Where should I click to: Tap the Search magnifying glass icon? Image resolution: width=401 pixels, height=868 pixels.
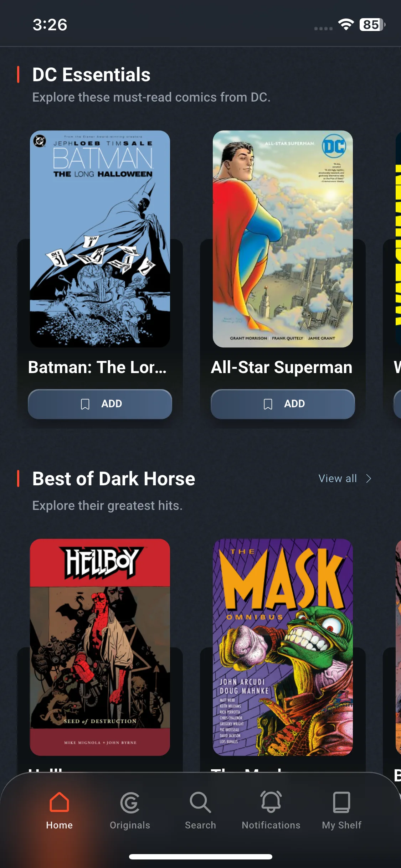tap(200, 802)
